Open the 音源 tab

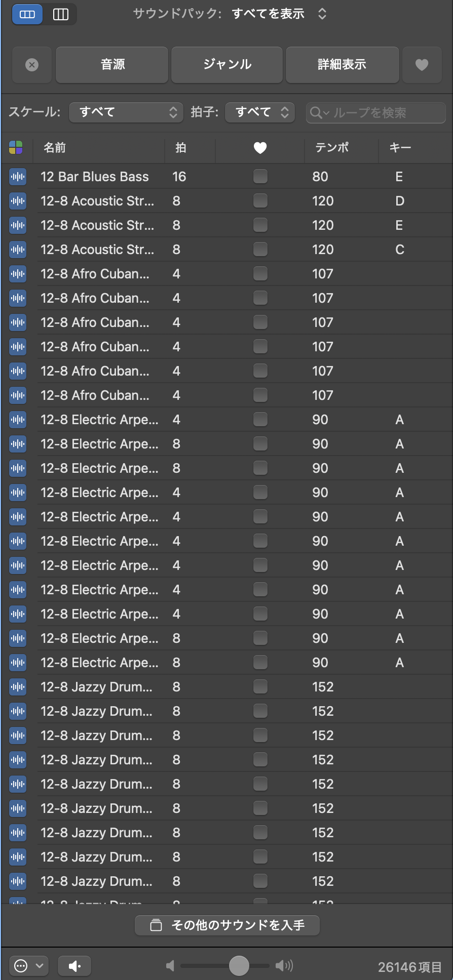(112, 65)
